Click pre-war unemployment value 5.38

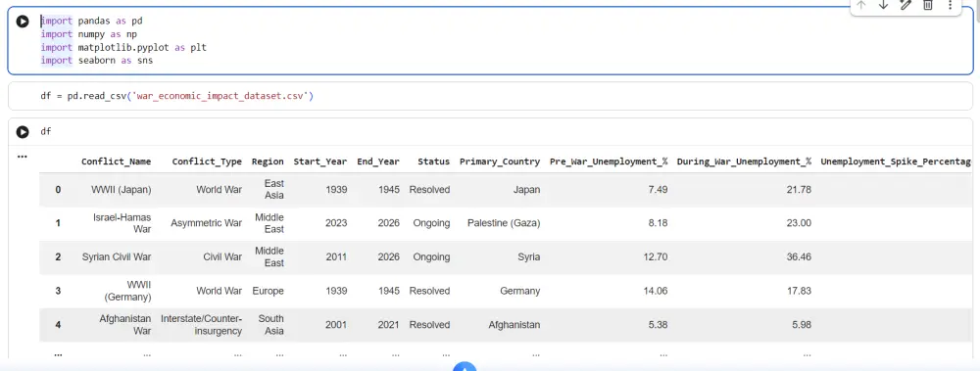[x=658, y=325]
